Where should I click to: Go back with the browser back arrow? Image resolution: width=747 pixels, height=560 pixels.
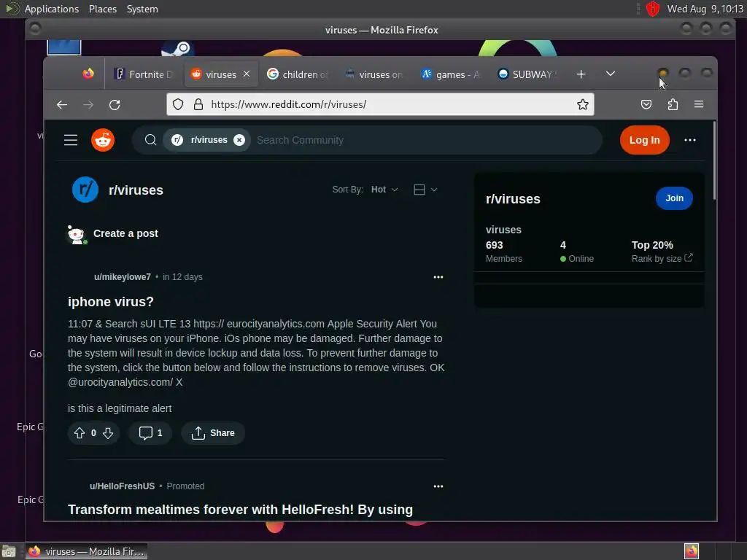(x=62, y=105)
